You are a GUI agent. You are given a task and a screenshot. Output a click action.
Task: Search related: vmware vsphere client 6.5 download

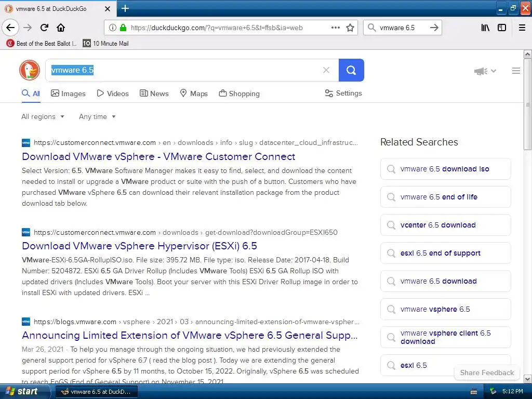point(445,337)
